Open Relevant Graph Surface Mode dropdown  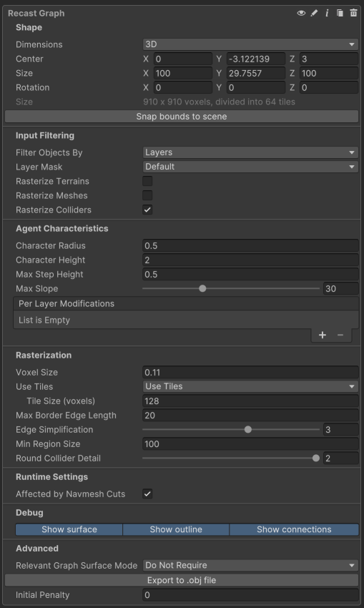coord(250,565)
